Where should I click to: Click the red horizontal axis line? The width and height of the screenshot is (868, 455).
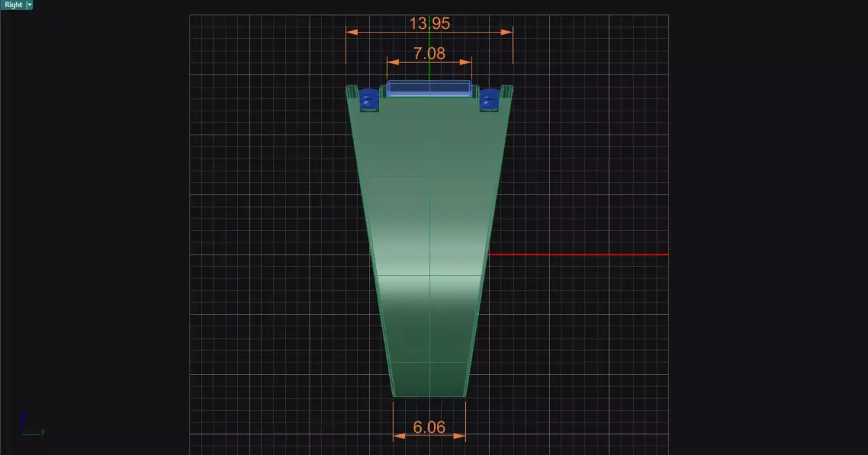click(x=578, y=255)
